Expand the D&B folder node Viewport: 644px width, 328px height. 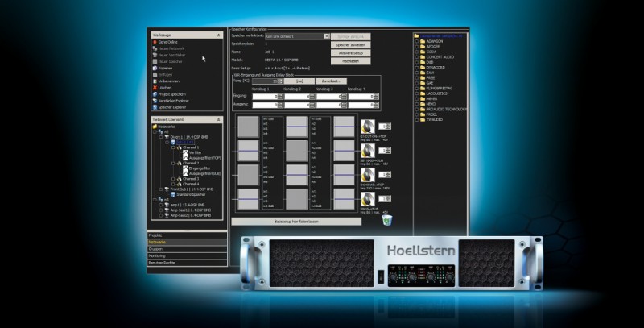417,62
